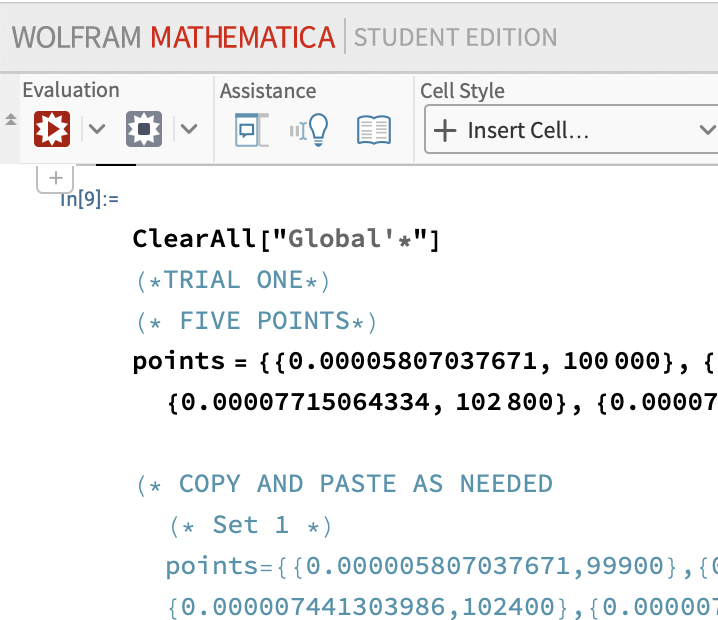Open the Evaluate options dropdown arrow

[x=97, y=129]
